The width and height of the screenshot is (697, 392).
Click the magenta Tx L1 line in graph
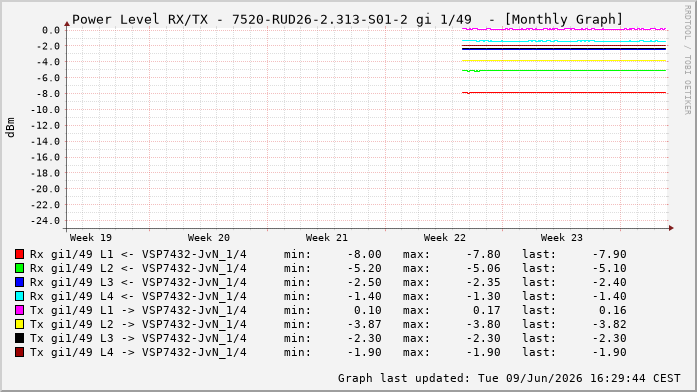[565, 29]
